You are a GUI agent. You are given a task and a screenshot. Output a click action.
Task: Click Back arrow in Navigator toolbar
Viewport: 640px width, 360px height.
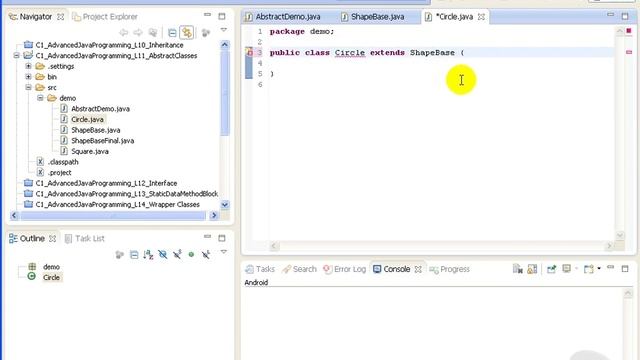(x=124, y=32)
